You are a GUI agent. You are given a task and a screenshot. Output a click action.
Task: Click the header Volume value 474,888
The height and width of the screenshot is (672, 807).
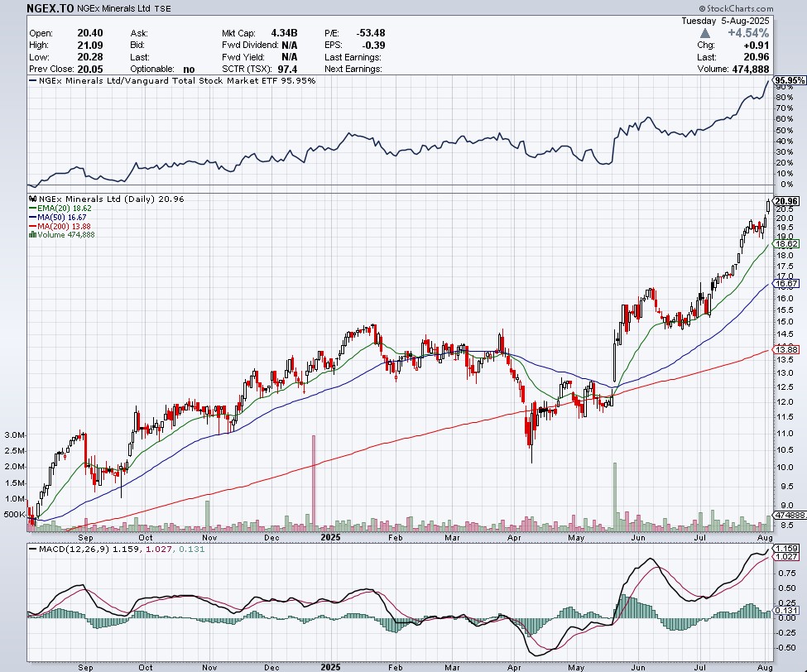point(751,69)
